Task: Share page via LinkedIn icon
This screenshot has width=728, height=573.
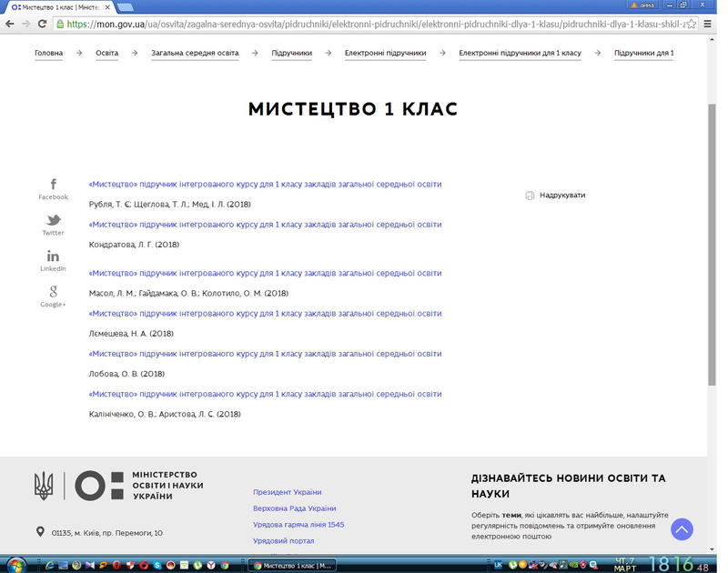Action: (53, 256)
